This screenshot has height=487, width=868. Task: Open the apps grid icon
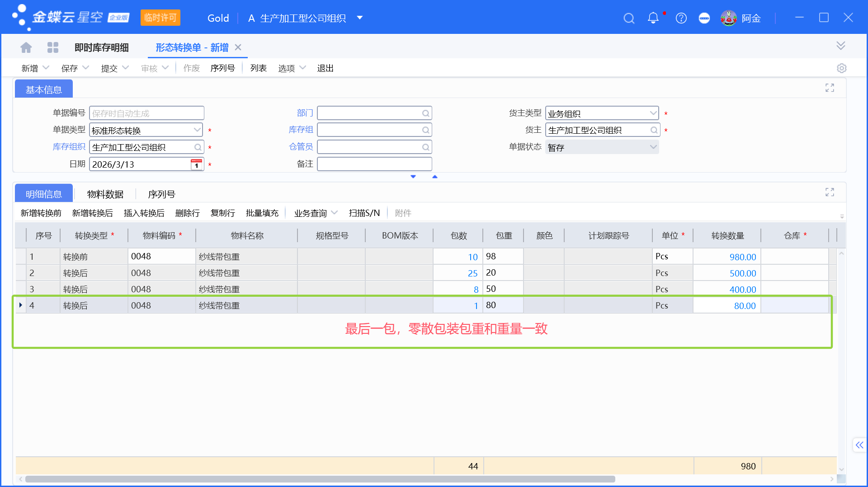[x=53, y=47]
